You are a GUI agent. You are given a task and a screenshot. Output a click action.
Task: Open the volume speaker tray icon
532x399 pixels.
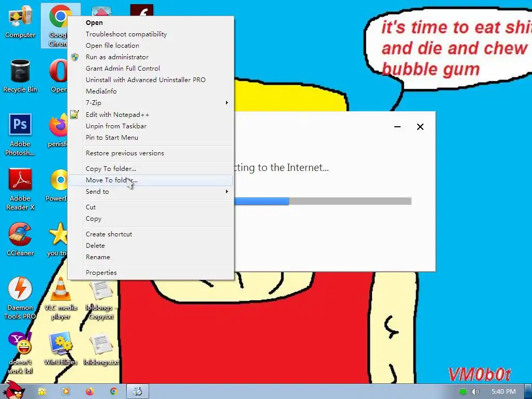click(x=475, y=392)
